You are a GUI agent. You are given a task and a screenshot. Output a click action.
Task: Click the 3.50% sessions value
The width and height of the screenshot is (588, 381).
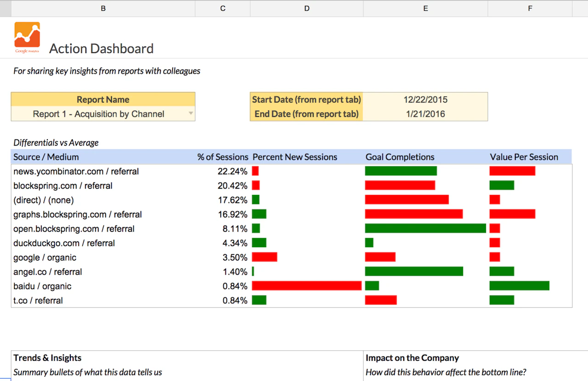pos(235,257)
